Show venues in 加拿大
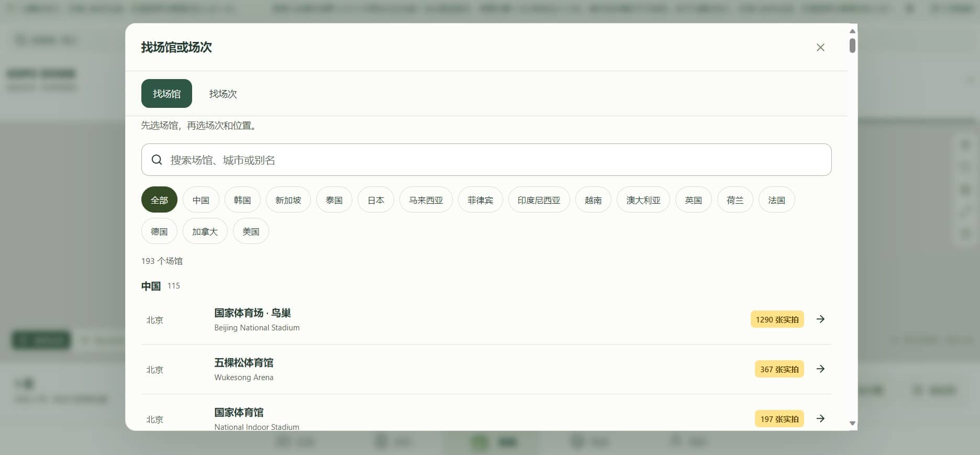 coord(205,231)
